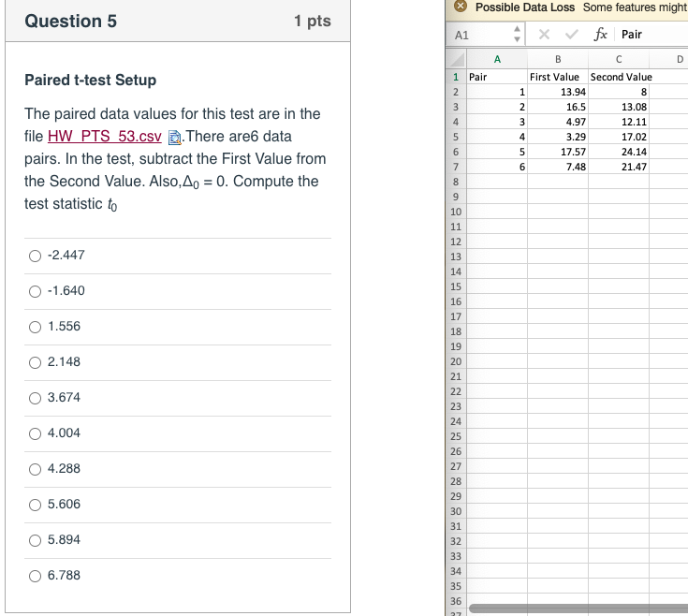This screenshot has height=616, width=688.
Task: Select the 6.788 option
Action: [36, 576]
